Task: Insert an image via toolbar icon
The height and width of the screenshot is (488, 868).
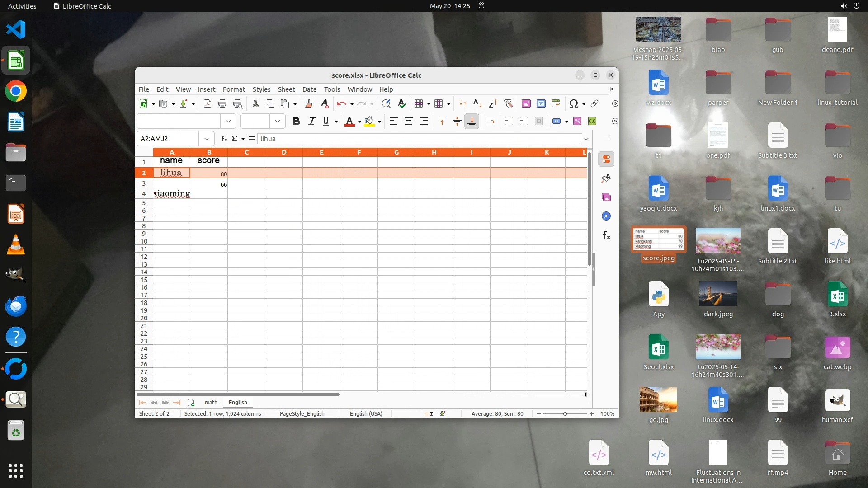Action: tap(526, 104)
